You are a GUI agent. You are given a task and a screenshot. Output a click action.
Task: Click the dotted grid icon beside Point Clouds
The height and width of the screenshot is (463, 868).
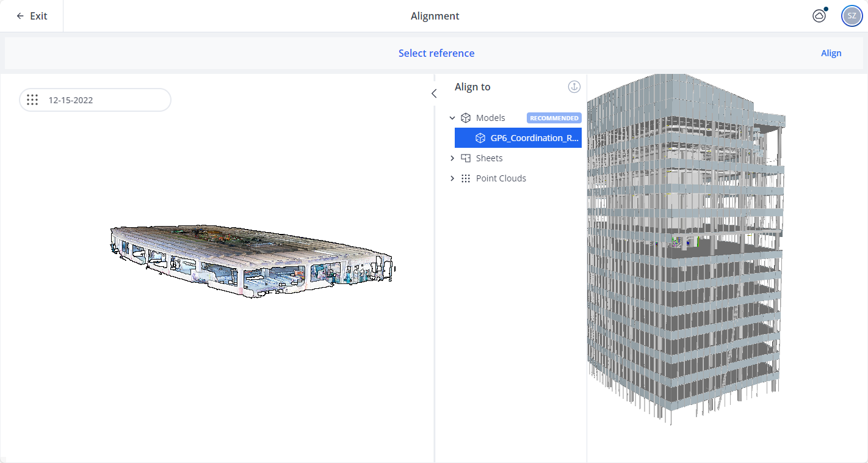point(466,178)
